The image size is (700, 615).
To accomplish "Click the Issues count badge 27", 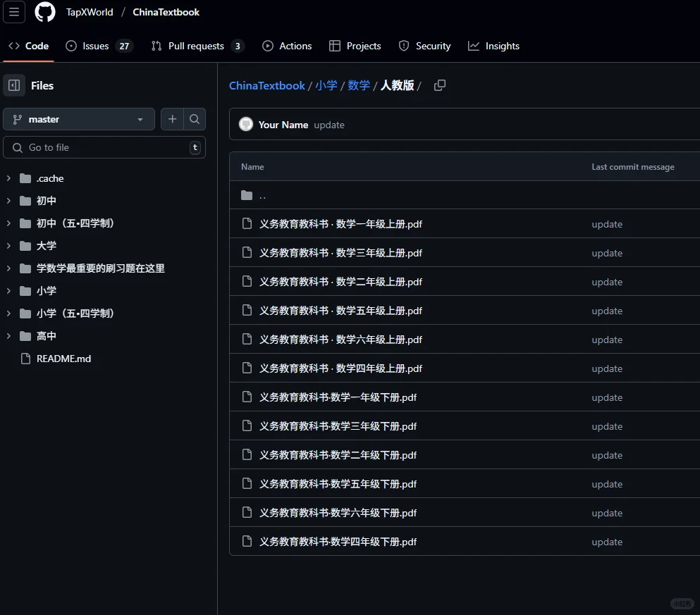I will (124, 46).
